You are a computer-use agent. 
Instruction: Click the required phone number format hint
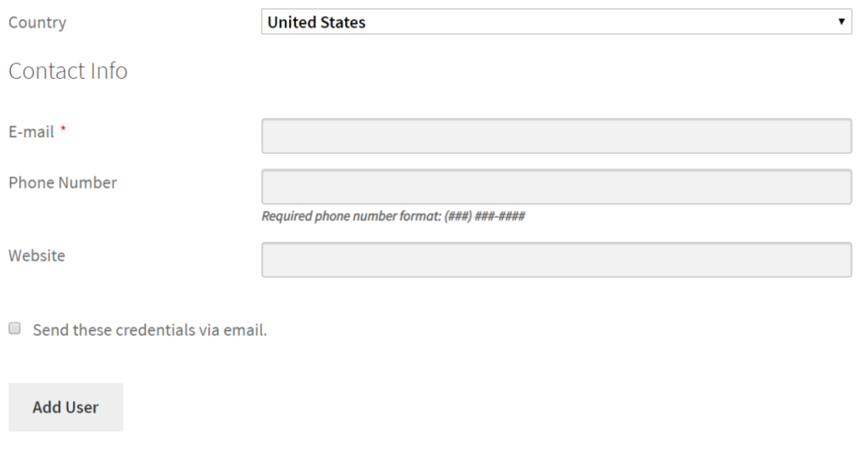pos(393,216)
